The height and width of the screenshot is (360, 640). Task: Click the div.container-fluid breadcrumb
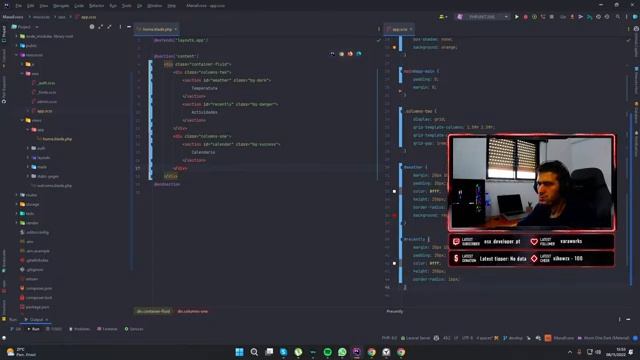153,311
